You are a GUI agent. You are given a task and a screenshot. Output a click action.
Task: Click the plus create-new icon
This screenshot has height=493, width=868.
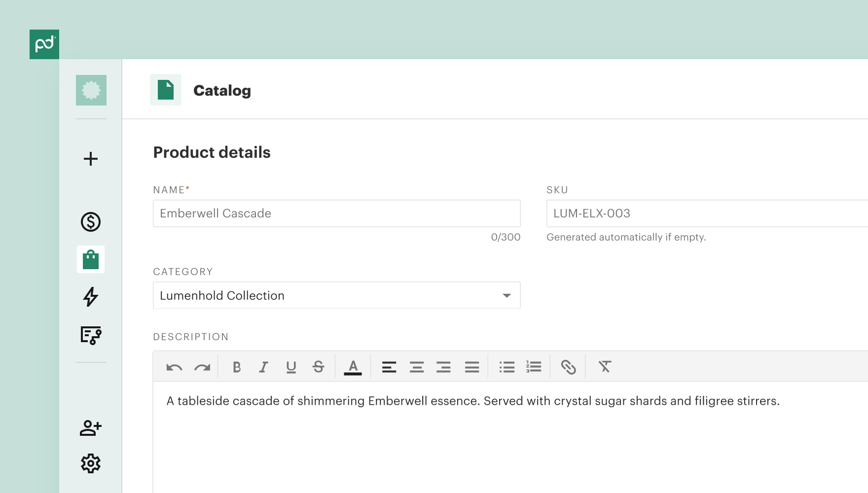91,159
